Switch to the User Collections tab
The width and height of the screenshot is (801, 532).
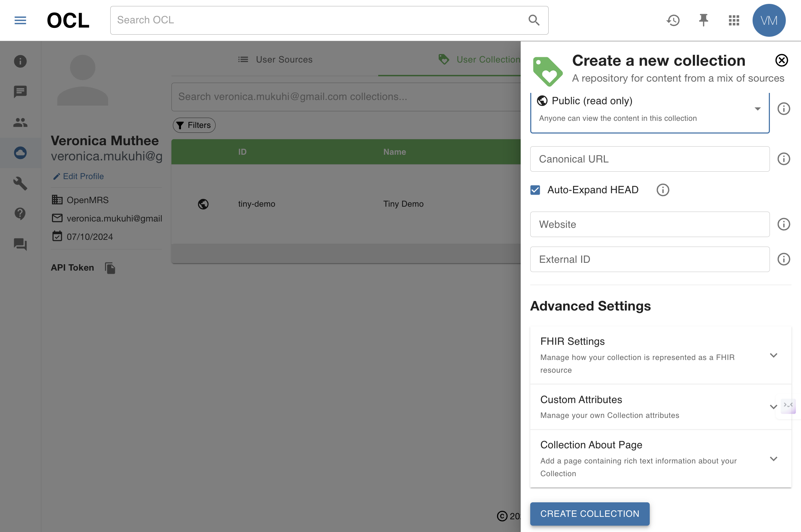[479, 59]
